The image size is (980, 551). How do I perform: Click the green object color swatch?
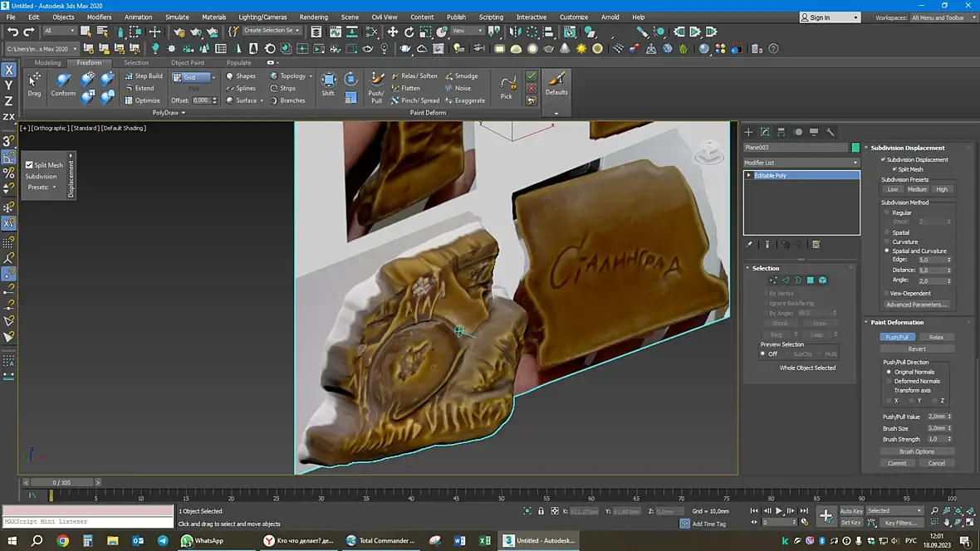855,148
